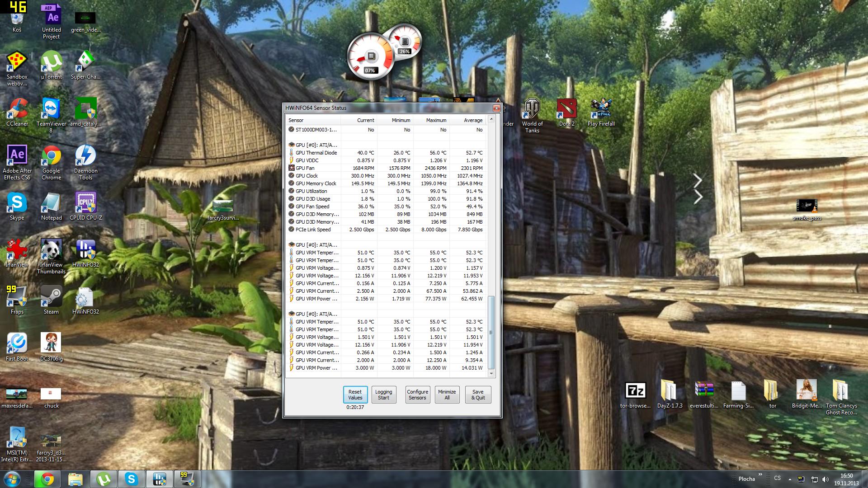Open Windows Explorer from taskbar
Viewport: 868px width, 488px height.
75,479
